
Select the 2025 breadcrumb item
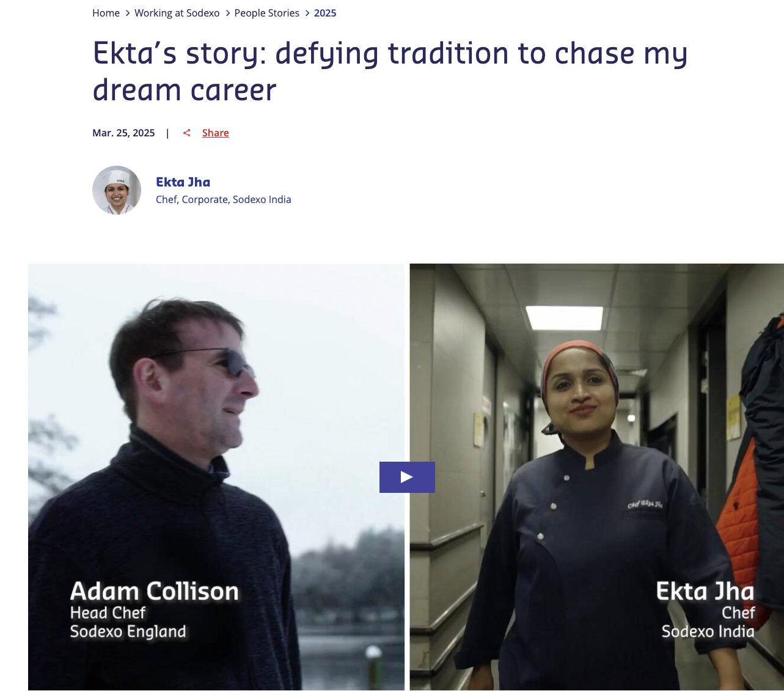(325, 13)
